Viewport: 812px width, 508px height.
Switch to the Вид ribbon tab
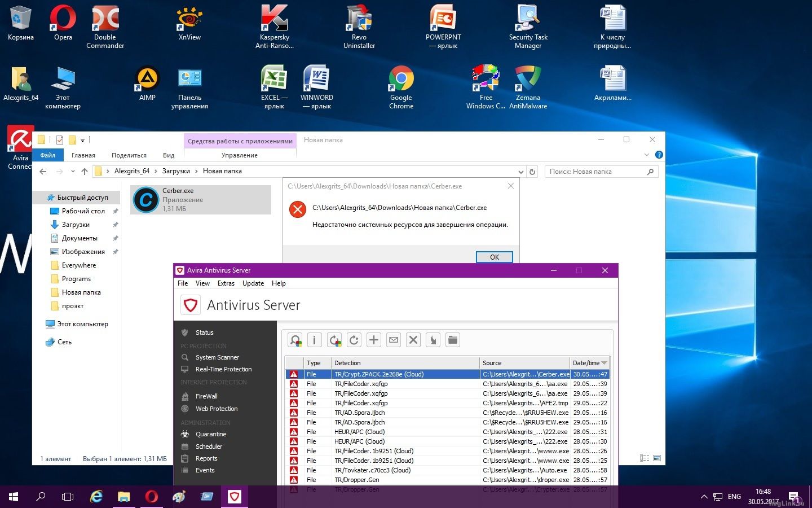point(169,155)
